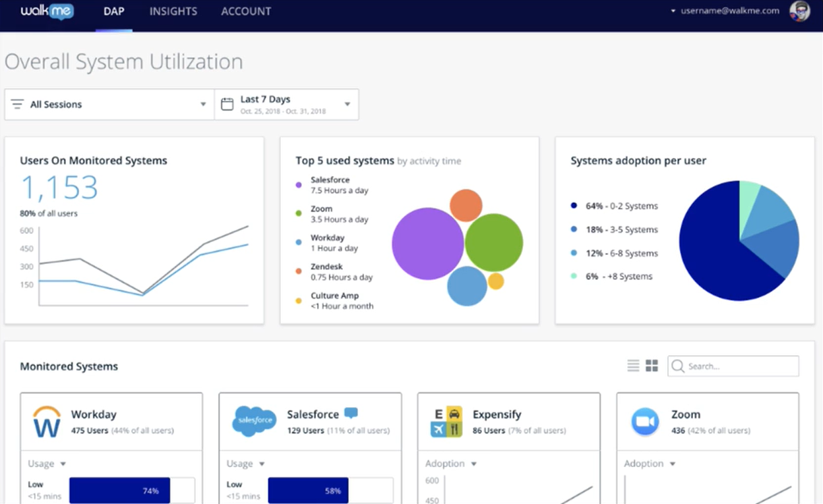Click the Salesforce cloud logo
The width and height of the screenshot is (823, 504).
(254, 421)
